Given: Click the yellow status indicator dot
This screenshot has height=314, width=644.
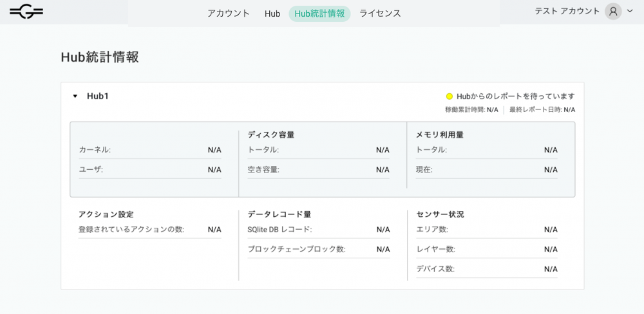Looking at the screenshot, I should click(450, 97).
